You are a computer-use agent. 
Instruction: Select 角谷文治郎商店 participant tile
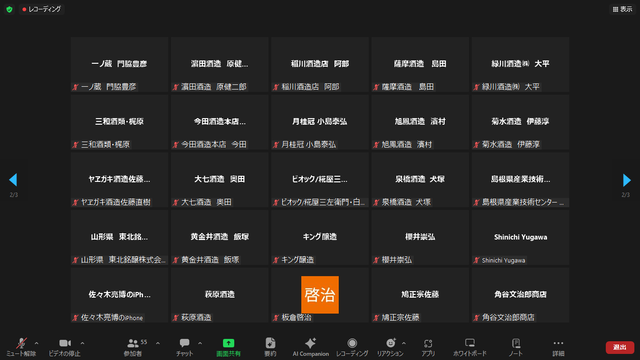click(x=520, y=295)
